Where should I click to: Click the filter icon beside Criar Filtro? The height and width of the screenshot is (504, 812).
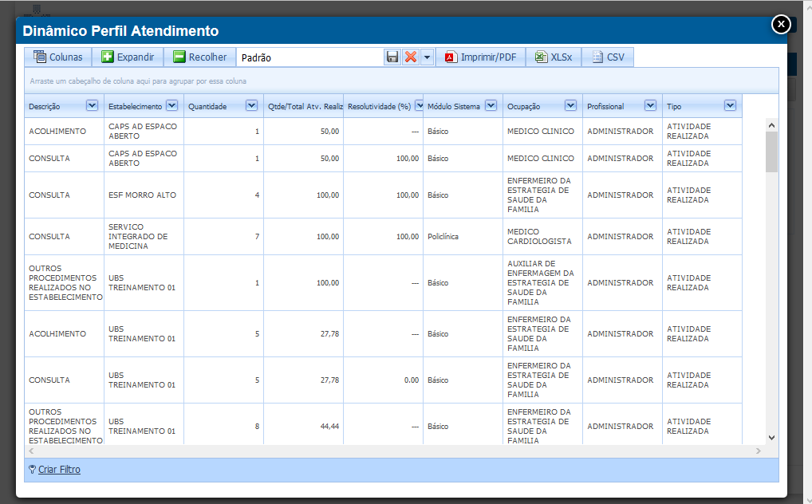click(x=32, y=469)
